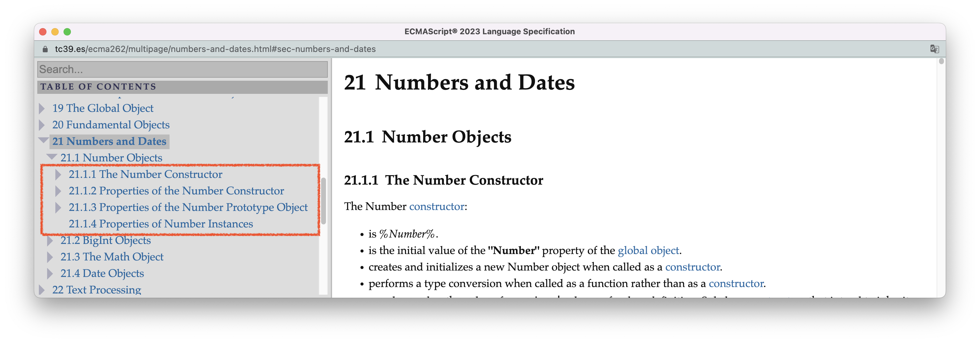Select 21.1.2 Properties of the Number Constructor

click(x=179, y=190)
